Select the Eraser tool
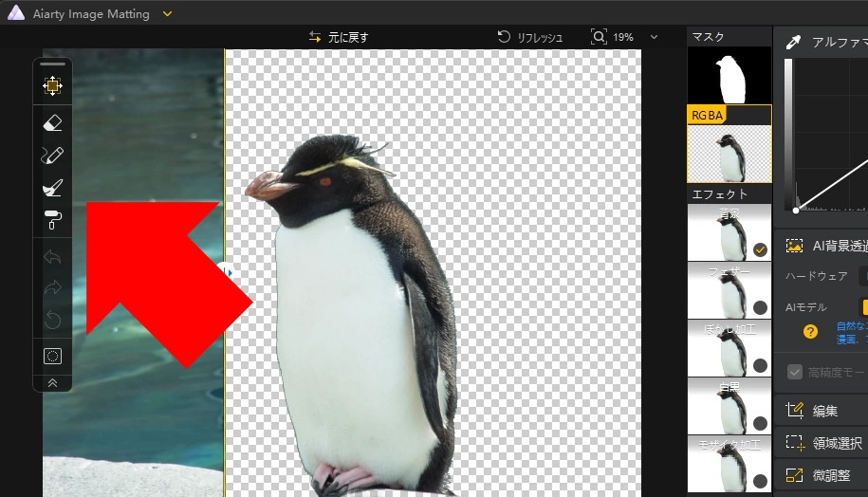Viewport: 868px width, 497px height. [52, 122]
